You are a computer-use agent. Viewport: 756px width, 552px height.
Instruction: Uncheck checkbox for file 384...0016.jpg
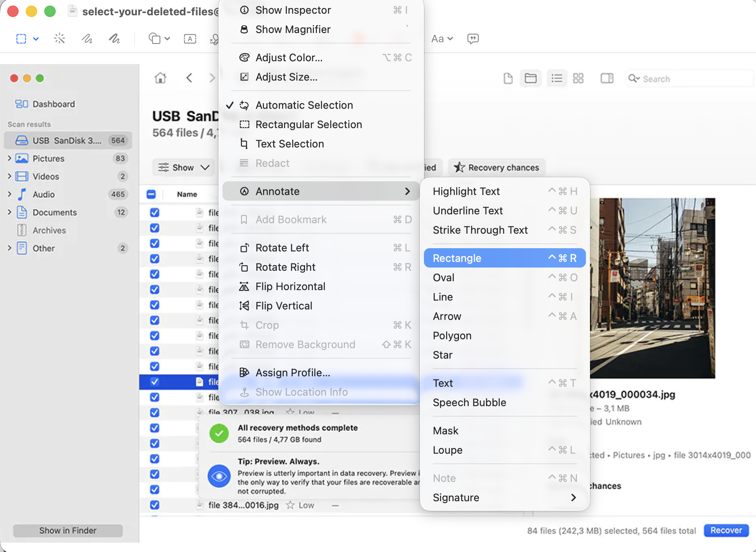click(154, 505)
